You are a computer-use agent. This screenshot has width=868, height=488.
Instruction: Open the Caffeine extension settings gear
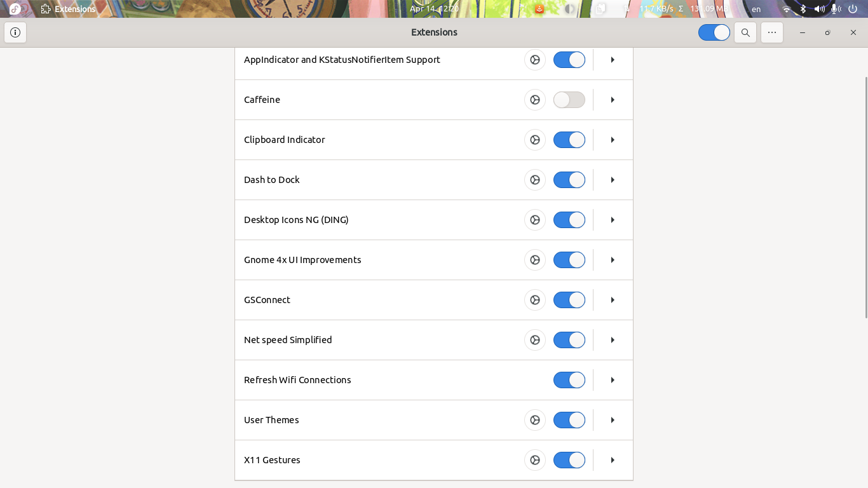click(534, 100)
